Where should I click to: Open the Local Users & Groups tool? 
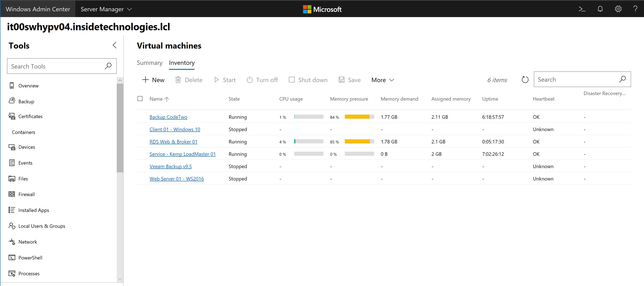click(x=37, y=226)
